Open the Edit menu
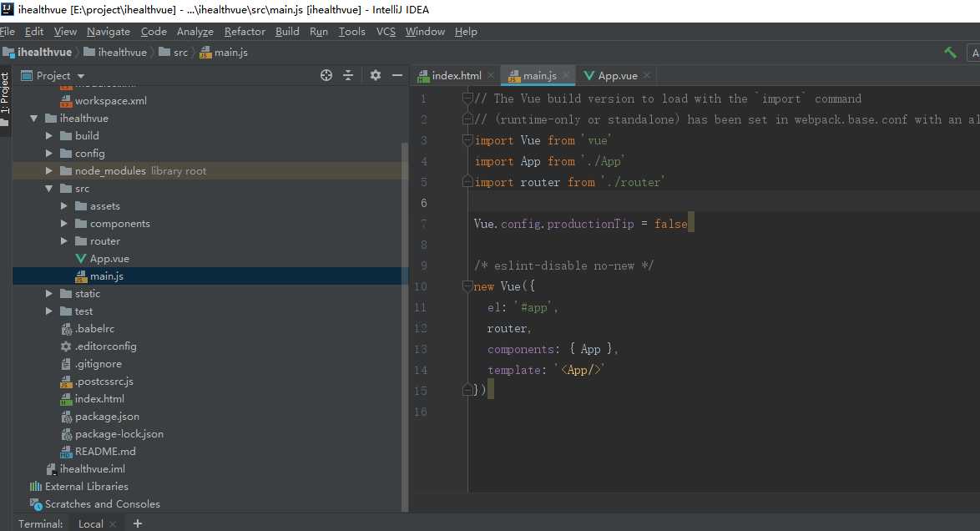This screenshot has width=980, height=531. click(x=33, y=31)
